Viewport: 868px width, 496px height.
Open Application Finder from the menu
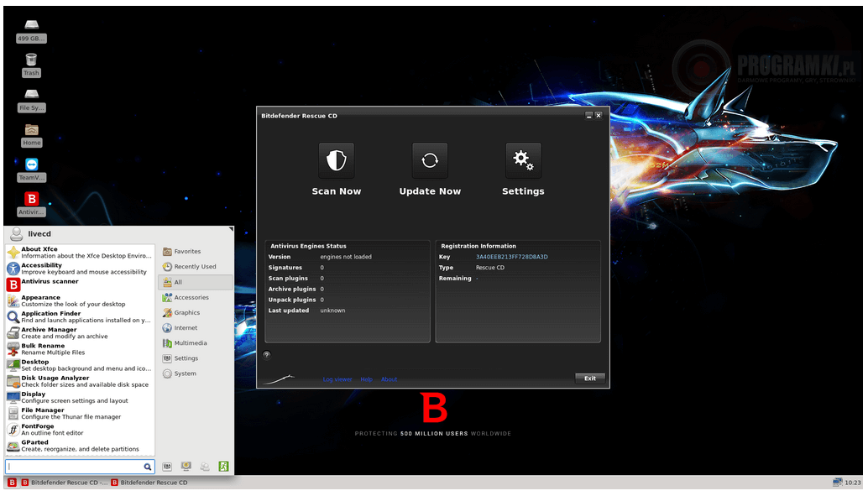[81, 316]
